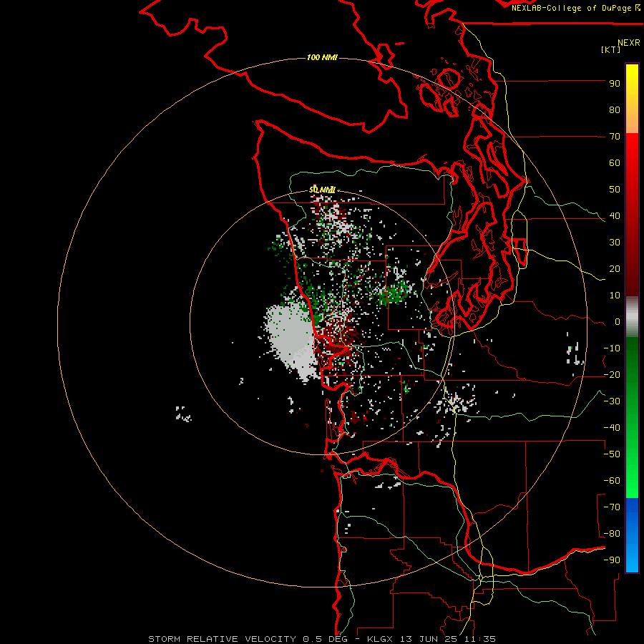Screen dimensions: 644x644
Task: Click the gray zero-velocity color bar segment
Action: [x=632, y=317]
